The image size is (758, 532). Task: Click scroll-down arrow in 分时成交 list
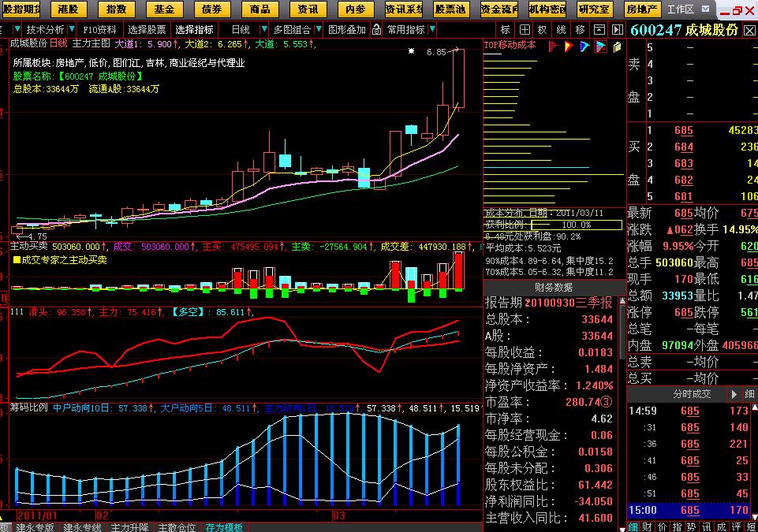point(755,518)
